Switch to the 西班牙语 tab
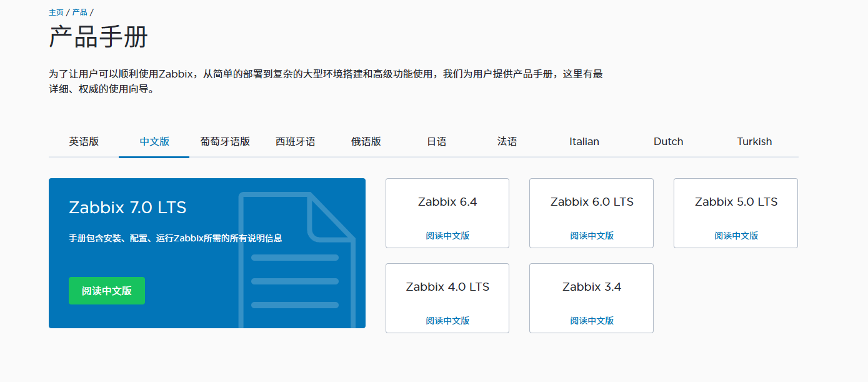868x382 pixels. 296,141
